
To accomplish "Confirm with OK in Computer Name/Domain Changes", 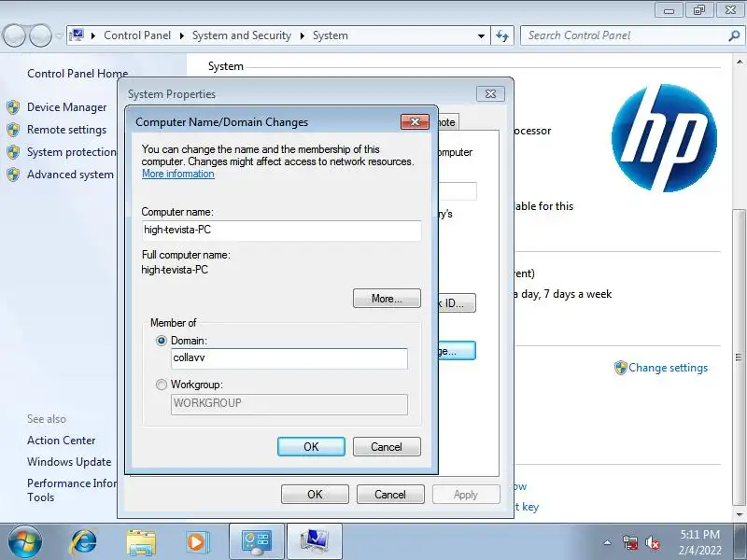I will pyautogui.click(x=311, y=447).
